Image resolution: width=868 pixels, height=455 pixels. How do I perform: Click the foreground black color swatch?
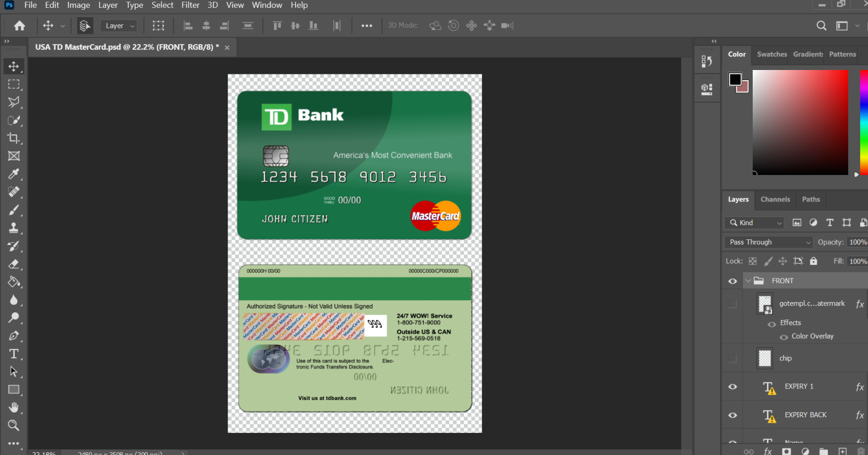(735, 80)
